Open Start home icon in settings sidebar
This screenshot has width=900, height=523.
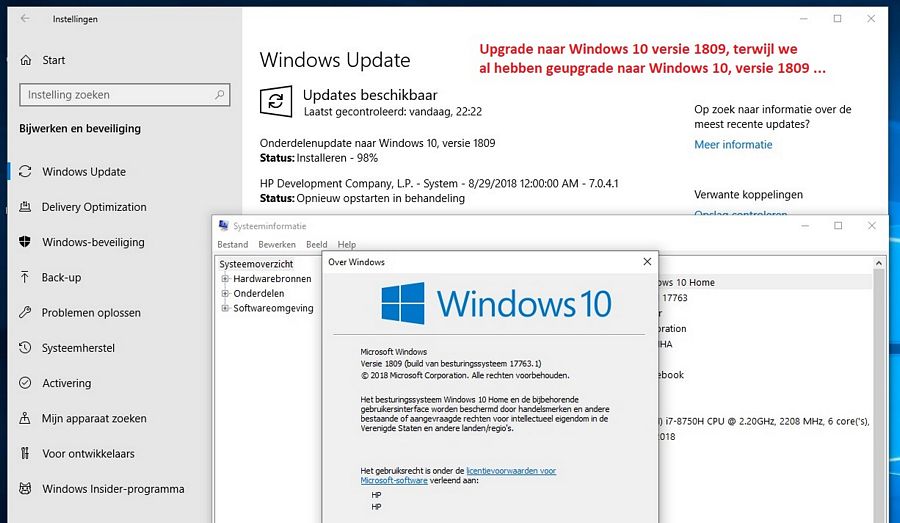point(26,60)
